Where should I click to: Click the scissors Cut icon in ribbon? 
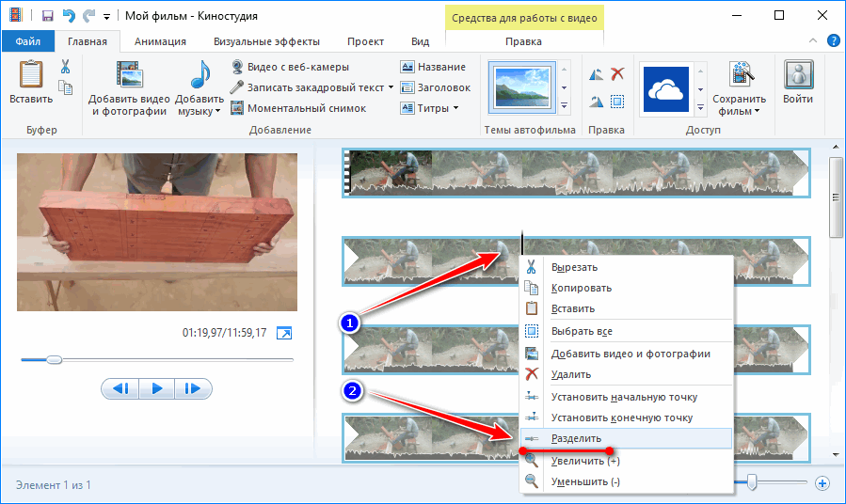coord(65,67)
